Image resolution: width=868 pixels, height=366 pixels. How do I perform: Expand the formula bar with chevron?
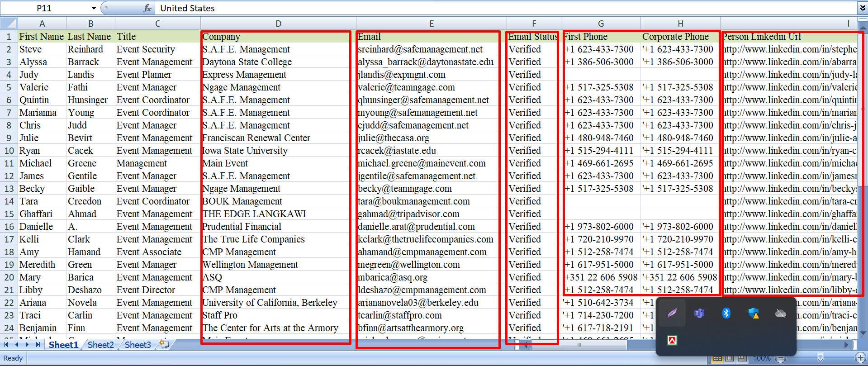(863, 8)
